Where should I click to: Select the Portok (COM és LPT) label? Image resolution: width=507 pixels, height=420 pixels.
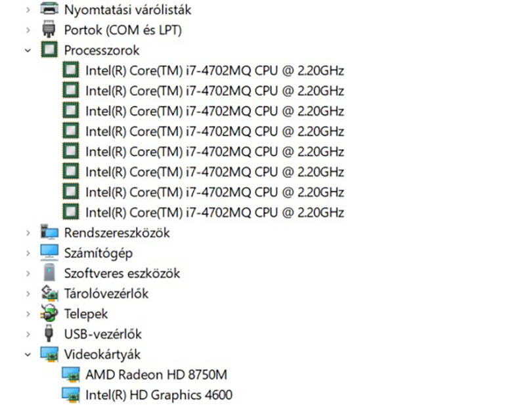pos(123,30)
